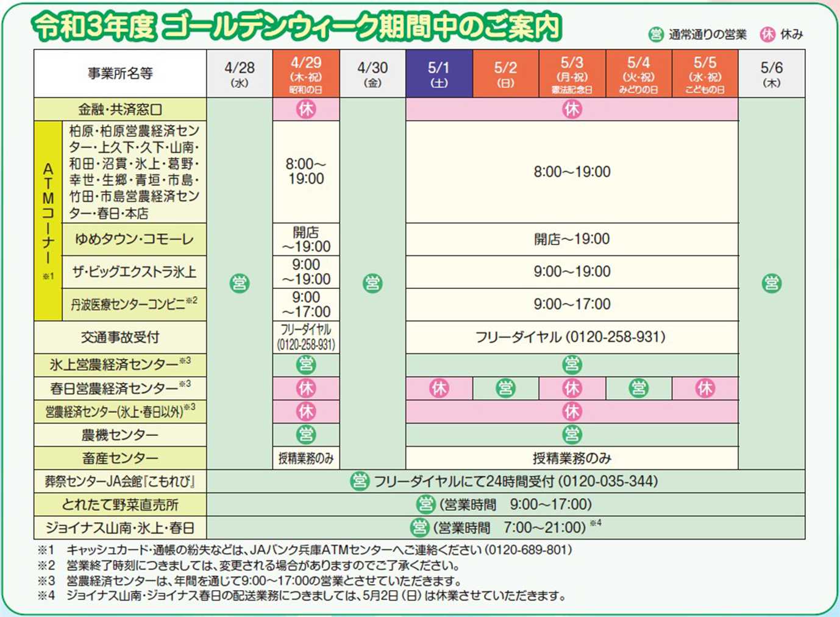Click the 営 icon in the 4/30 column
The image size is (840, 617).
[x=372, y=284]
